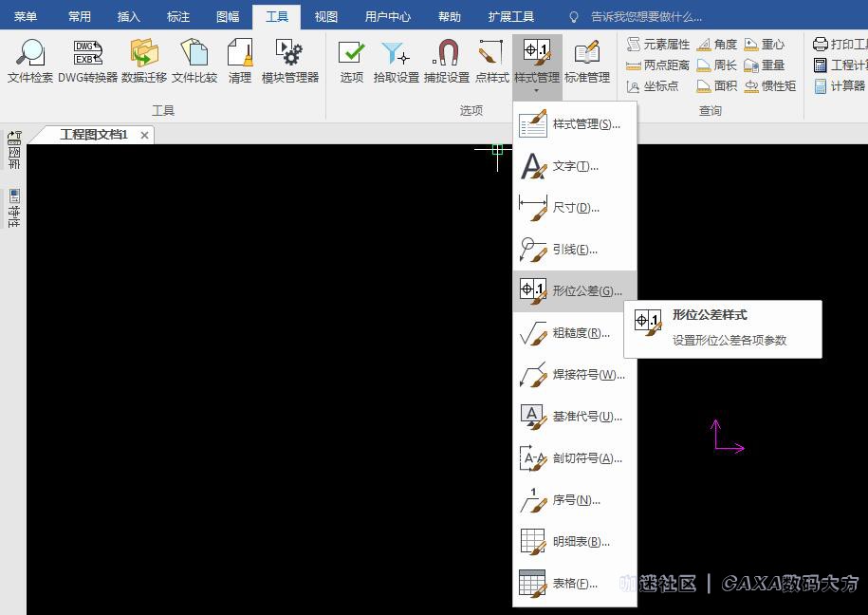Open 拾取设置 pick settings
868x615 pixels.
click(x=396, y=61)
